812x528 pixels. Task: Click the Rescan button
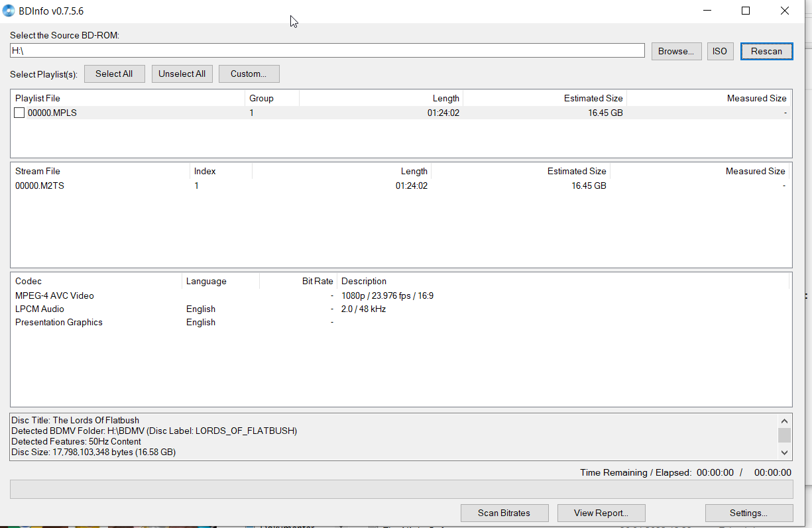[x=766, y=51]
